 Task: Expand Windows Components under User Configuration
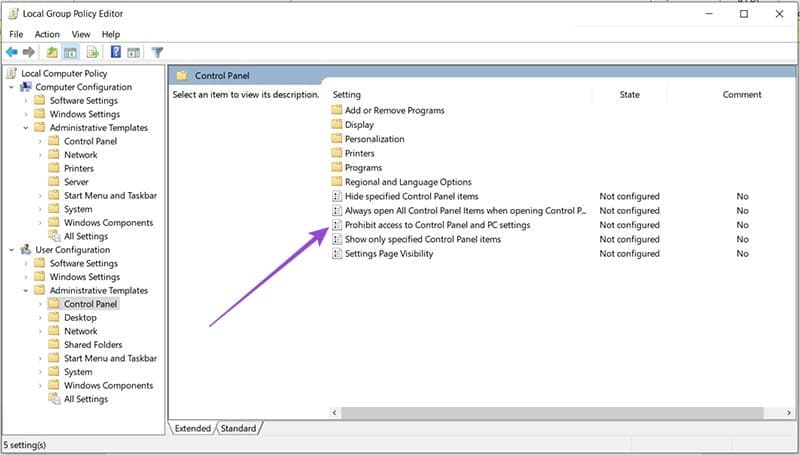(x=40, y=385)
